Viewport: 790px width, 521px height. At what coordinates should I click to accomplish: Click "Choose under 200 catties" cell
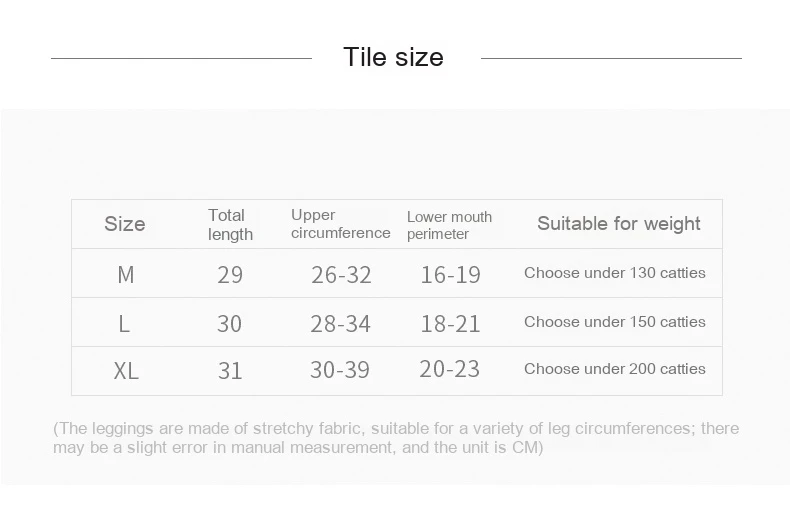pyautogui.click(x=614, y=369)
